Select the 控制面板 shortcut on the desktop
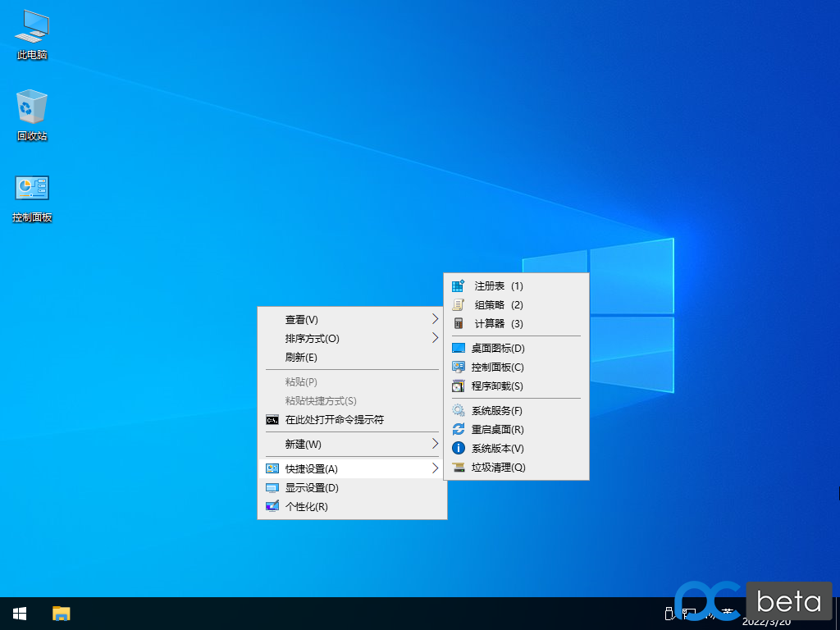 point(32,199)
